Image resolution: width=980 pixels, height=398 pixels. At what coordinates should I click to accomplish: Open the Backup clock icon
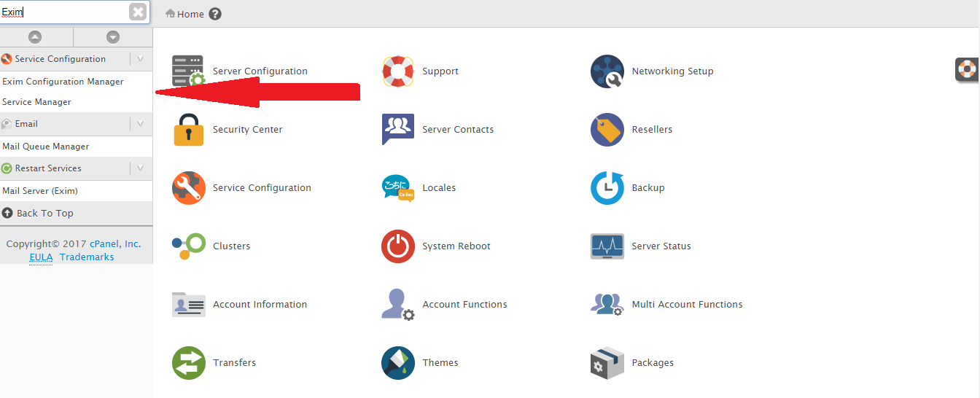click(x=607, y=188)
